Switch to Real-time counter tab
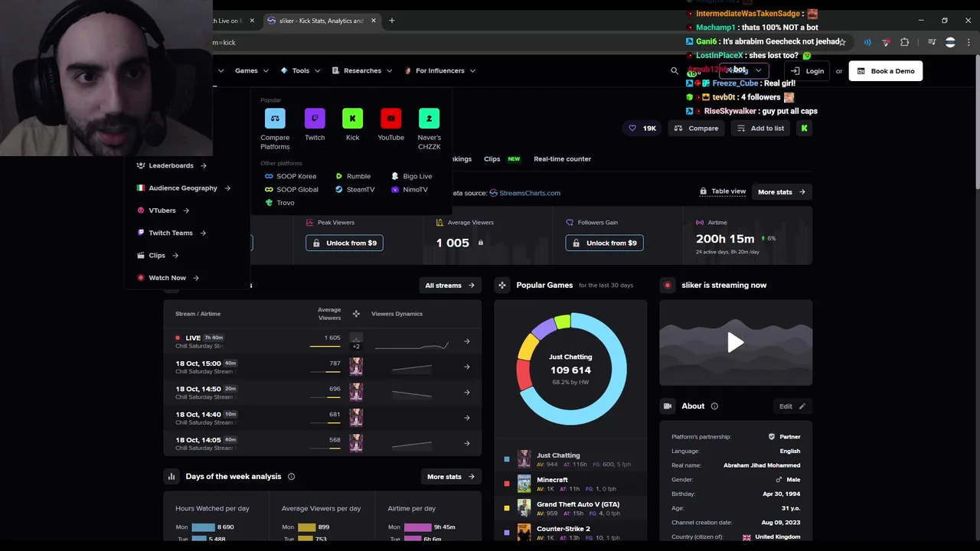 pyautogui.click(x=563, y=159)
